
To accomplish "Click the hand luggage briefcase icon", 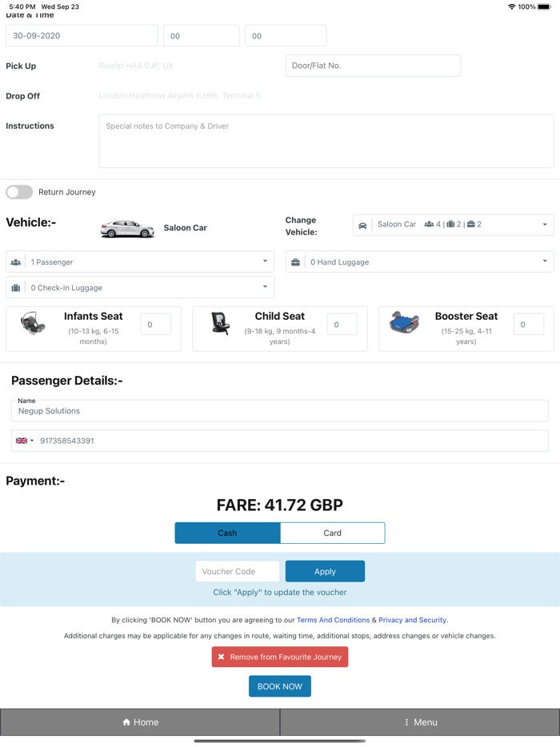I will (296, 262).
